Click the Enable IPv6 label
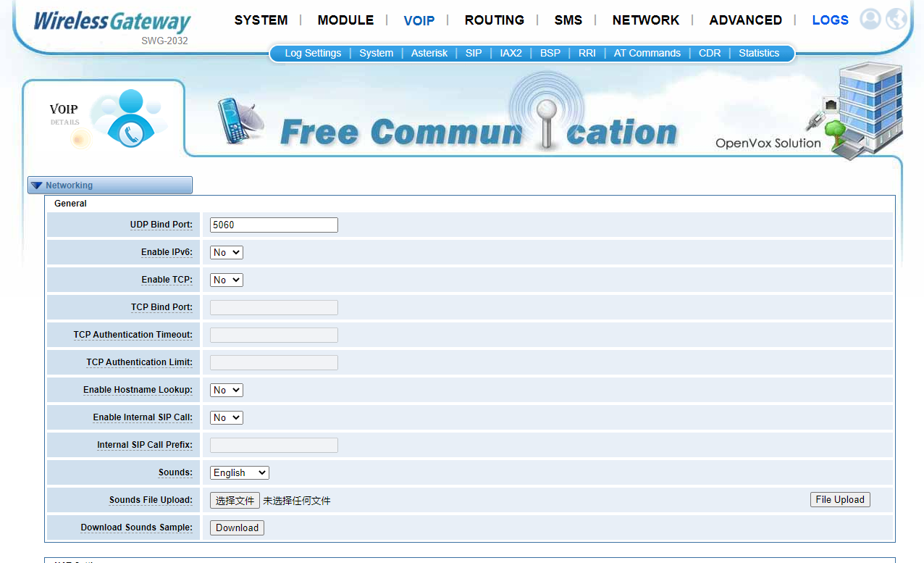Screen dimensions: 924x563 167,252
